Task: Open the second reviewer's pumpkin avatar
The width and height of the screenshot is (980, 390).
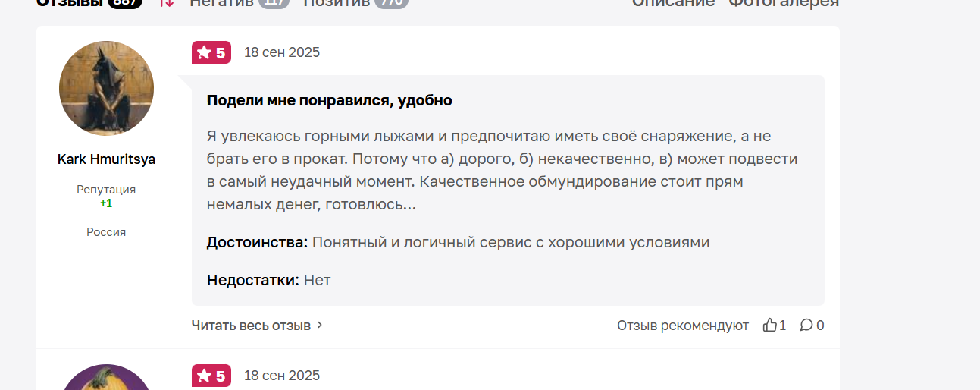Action: coord(106,378)
